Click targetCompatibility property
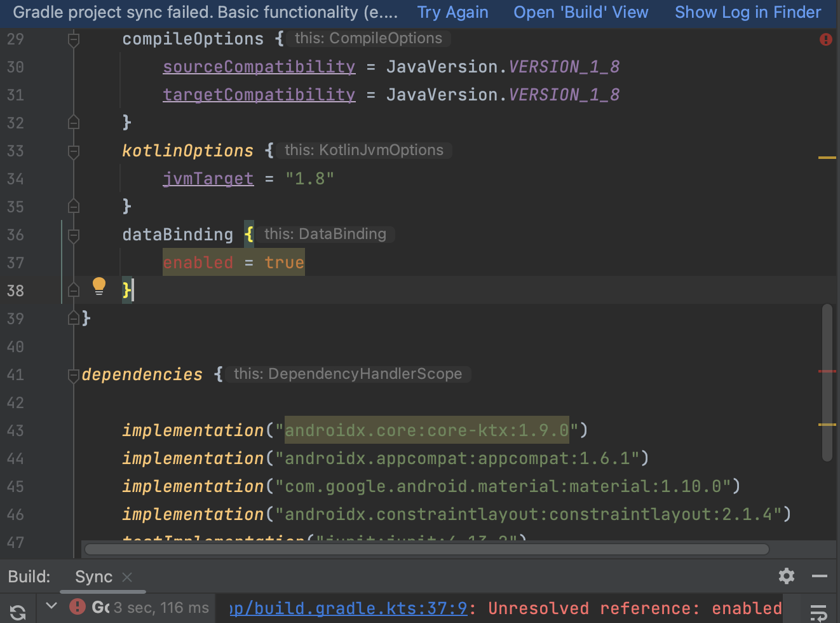 pyautogui.click(x=259, y=95)
